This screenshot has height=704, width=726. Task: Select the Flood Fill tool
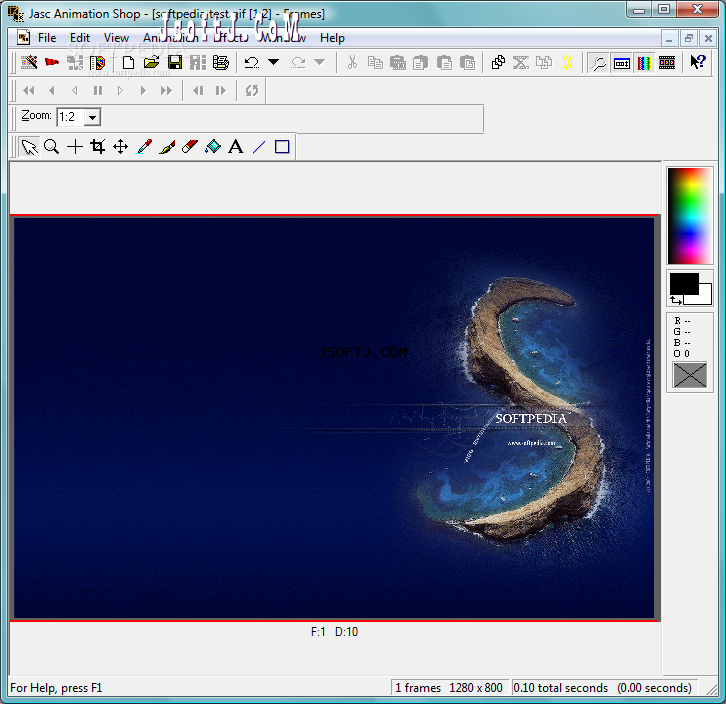[213, 147]
